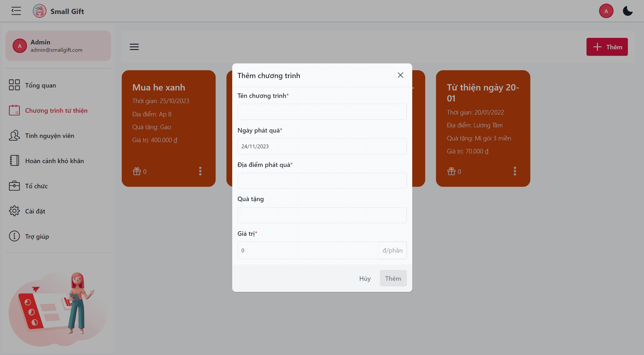This screenshot has height=355, width=644.
Task: Open the Admin profile panel in sidebar
Action: [58, 46]
